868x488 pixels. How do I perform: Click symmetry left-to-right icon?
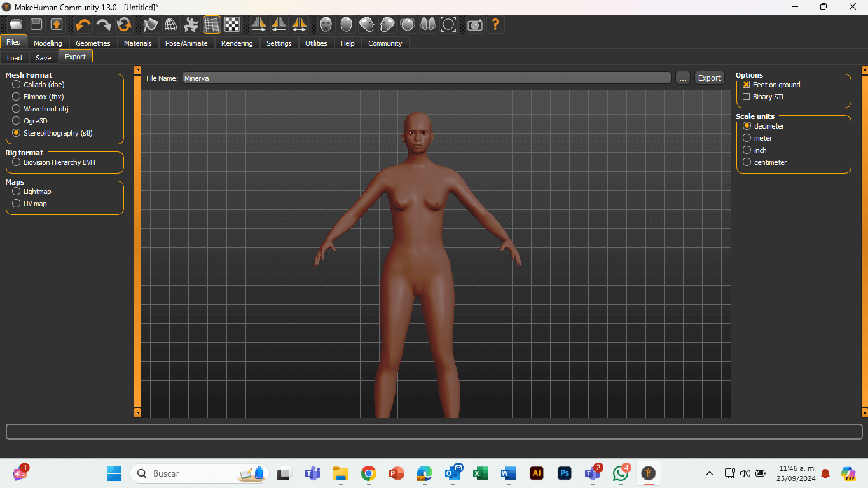click(279, 25)
